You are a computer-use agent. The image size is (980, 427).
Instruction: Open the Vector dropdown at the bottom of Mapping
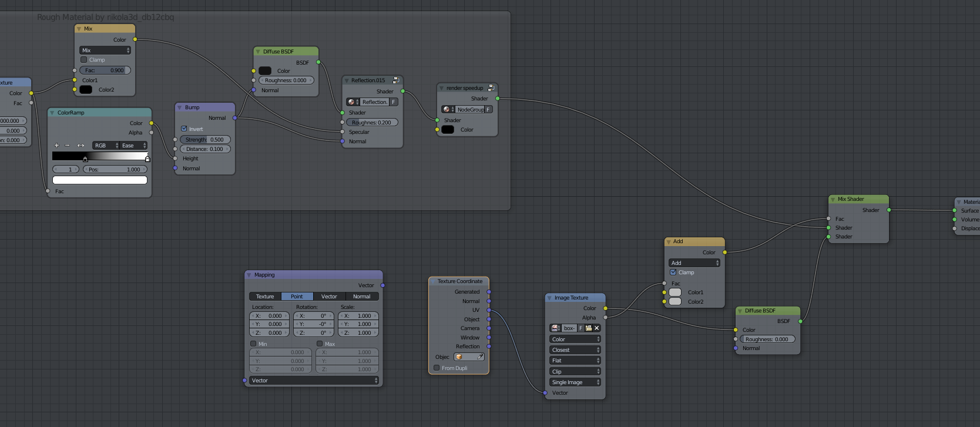(x=314, y=381)
